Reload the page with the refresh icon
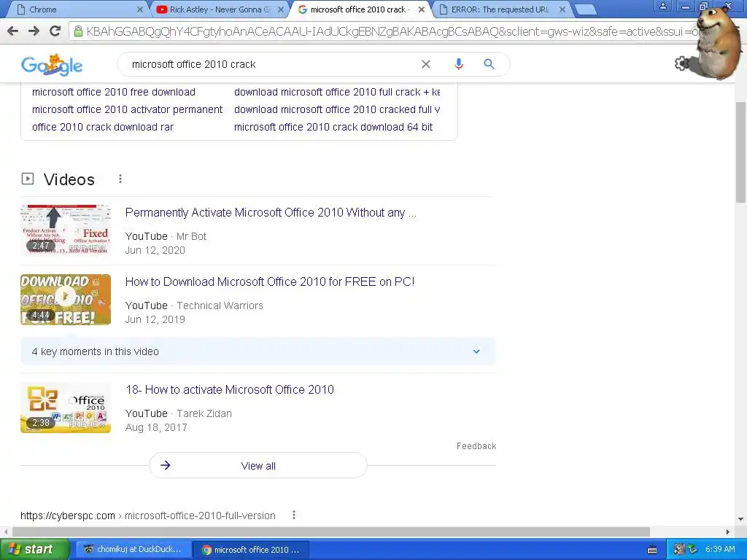 pos(55,31)
